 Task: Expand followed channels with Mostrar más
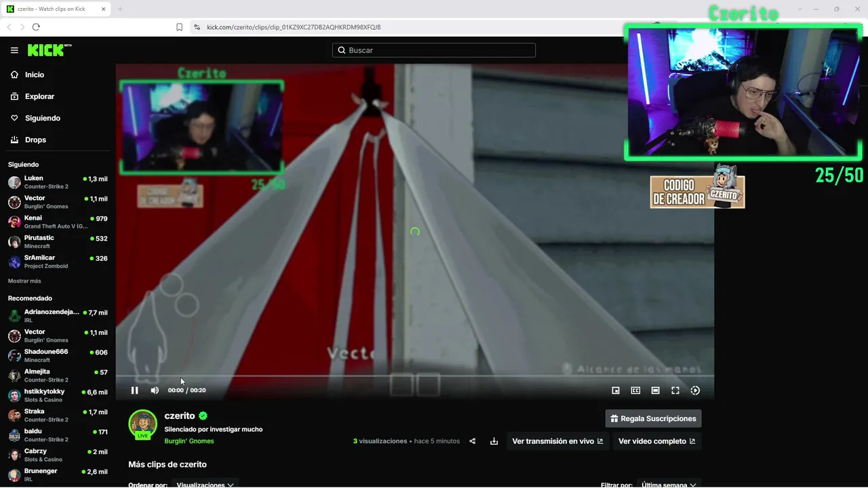pyautogui.click(x=24, y=281)
